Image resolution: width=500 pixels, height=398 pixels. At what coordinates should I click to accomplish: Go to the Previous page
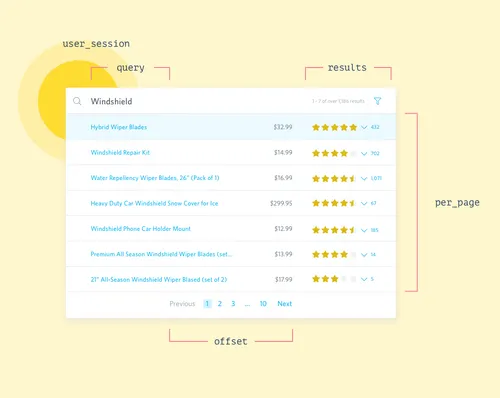182,304
